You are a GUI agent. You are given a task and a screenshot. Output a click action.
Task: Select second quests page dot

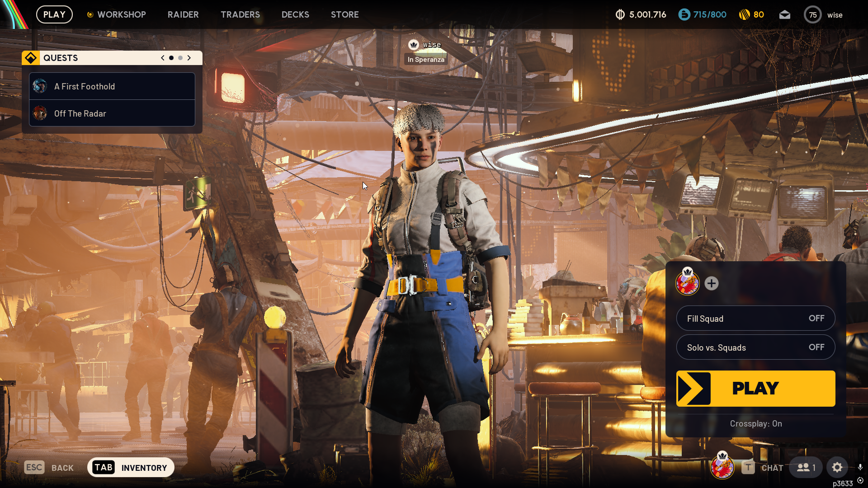point(180,58)
